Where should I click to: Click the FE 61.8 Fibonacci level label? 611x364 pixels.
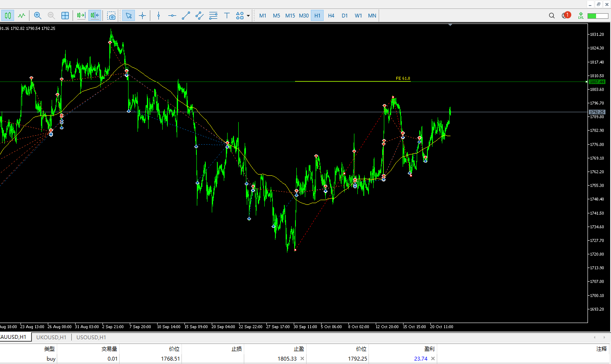pyautogui.click(x=403, y=79)
